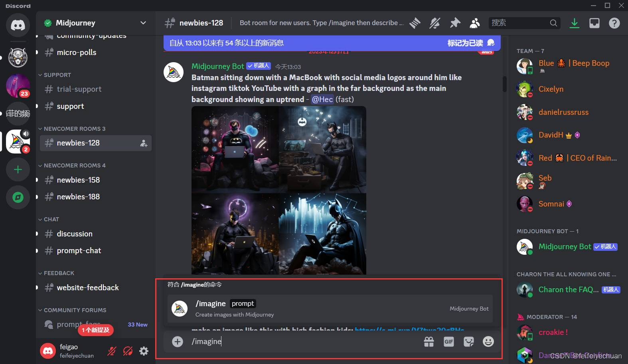Click member Somnai
The width and height of the screenshot is (628, 364).
[568, 204]
